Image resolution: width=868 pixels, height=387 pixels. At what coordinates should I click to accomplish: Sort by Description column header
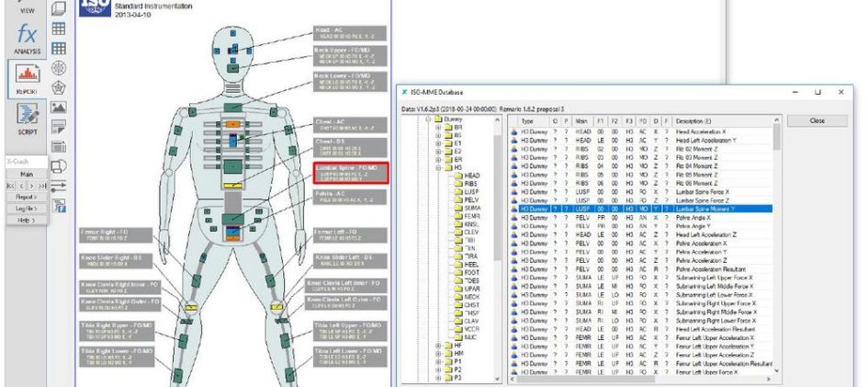[x=722, y=121]
